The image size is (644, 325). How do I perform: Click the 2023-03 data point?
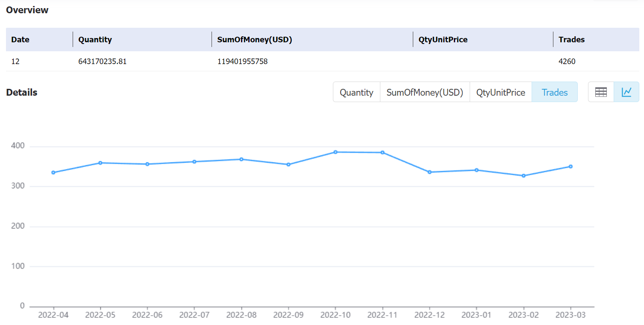(570, 167)
